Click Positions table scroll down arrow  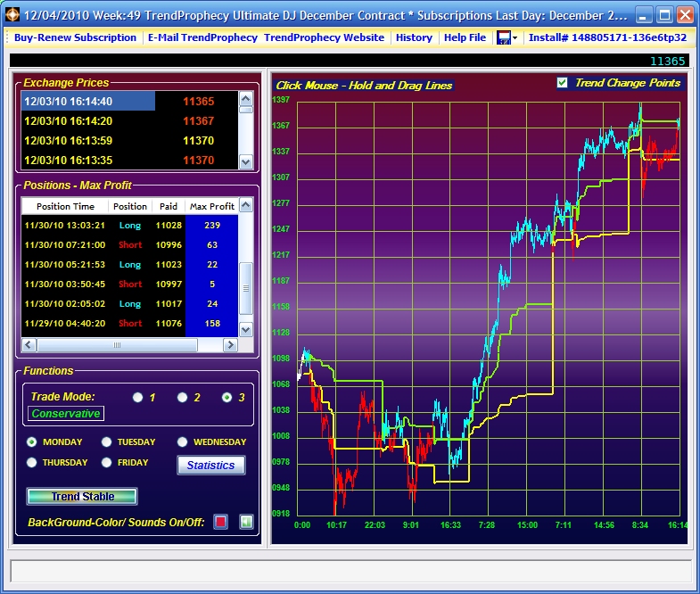click(246, 330)
